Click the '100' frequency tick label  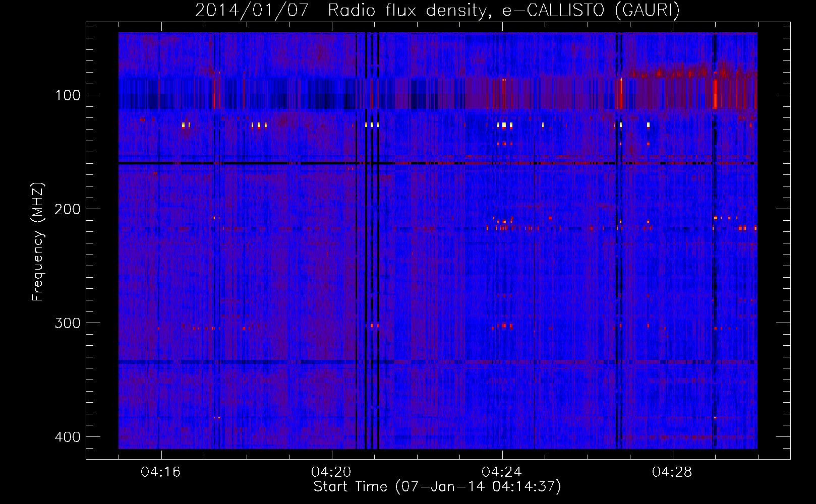click(x=68, y=95)
